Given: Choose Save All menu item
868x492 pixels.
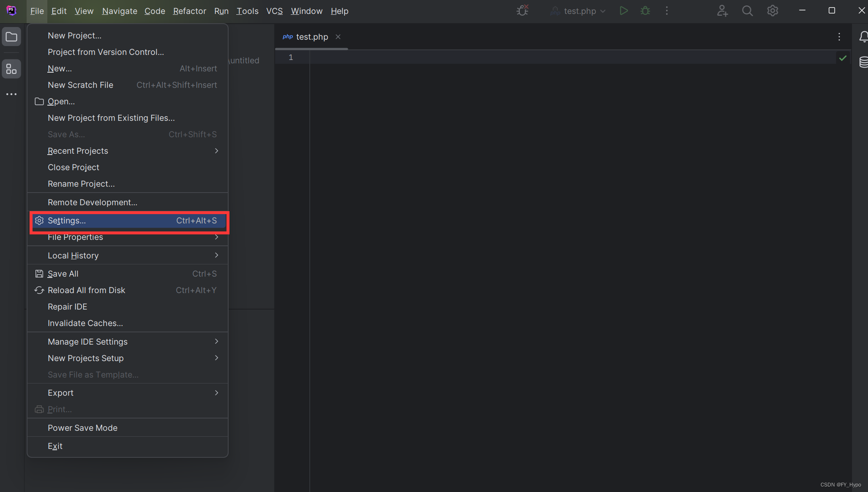Looking at the screenshot, I should click(127, 274).
